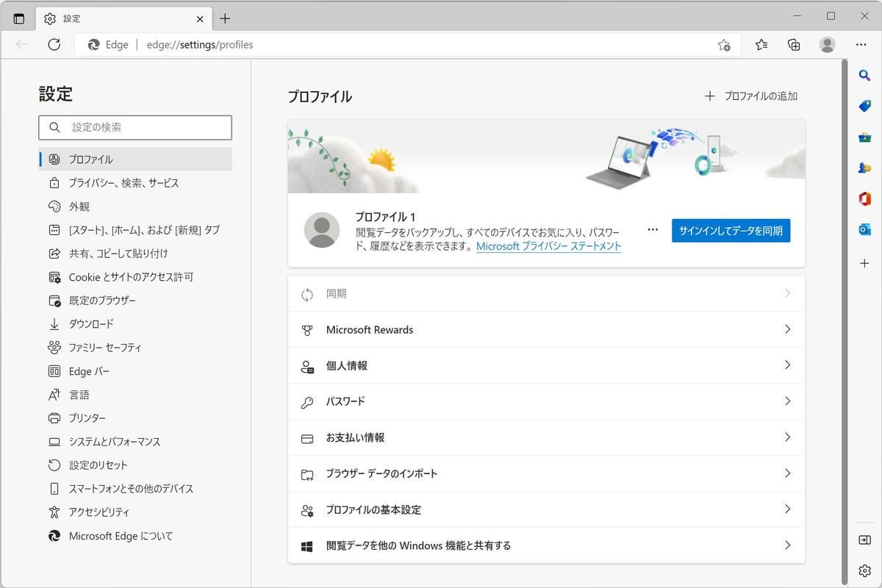
Task: Expand プロファイルの基本設定 row
Action: [x=546, y=510]
